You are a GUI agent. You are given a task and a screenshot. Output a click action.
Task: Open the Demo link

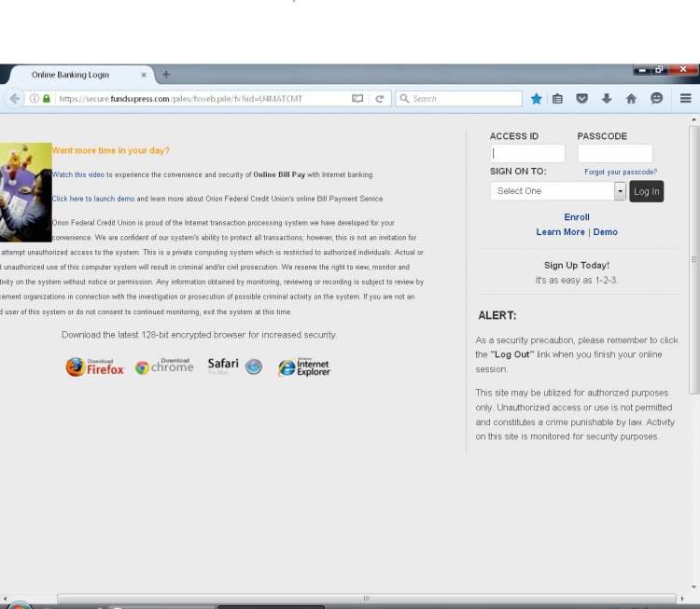[x=606, y=232]
